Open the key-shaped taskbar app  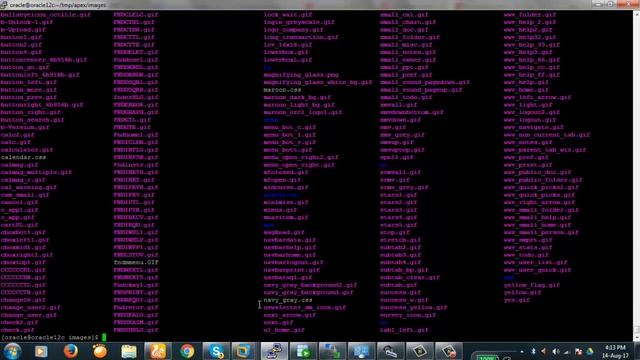pos(390,351)
